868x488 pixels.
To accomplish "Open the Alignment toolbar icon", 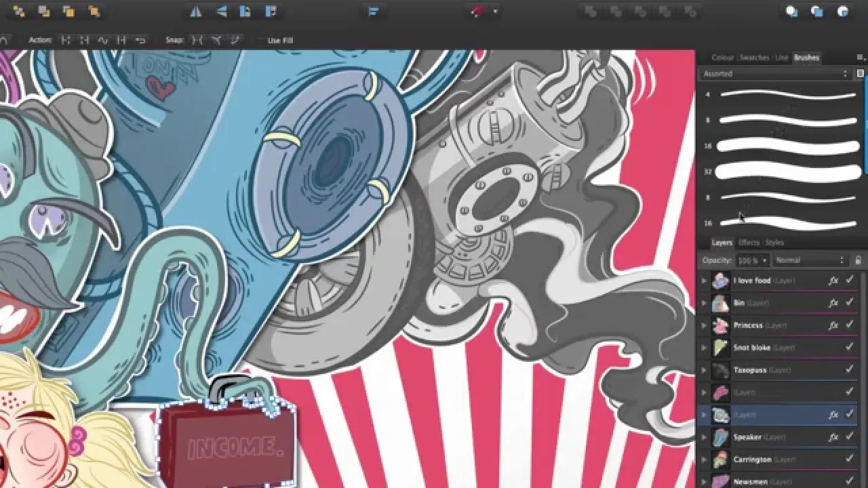I will [x=373, y=12].
